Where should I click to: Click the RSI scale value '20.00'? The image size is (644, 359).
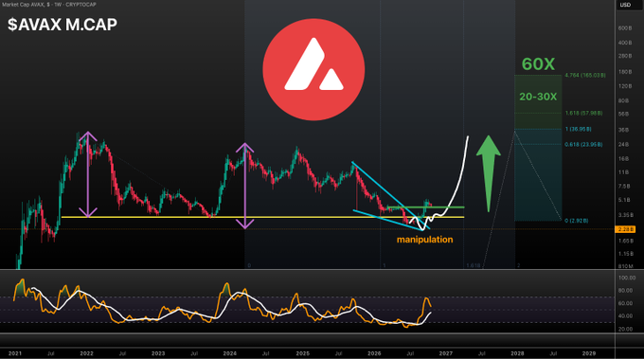click(625, 329)
